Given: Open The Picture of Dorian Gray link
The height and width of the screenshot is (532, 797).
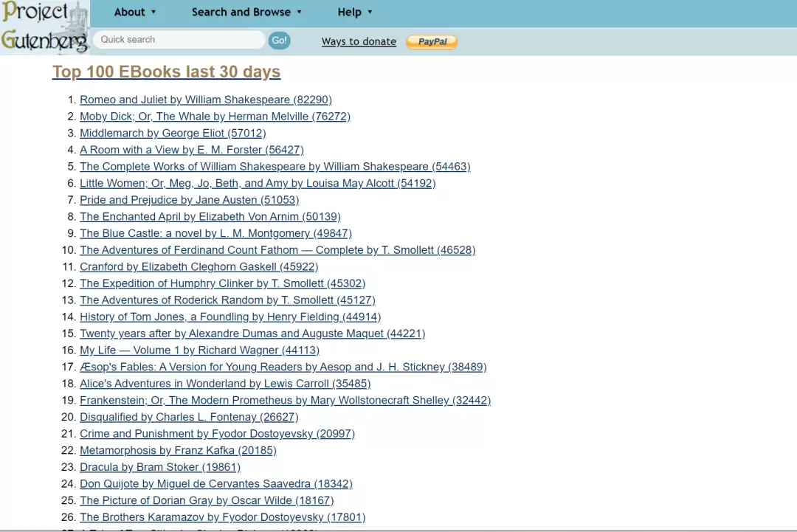Looking at the screenshot, I should (x=207, y=500).
